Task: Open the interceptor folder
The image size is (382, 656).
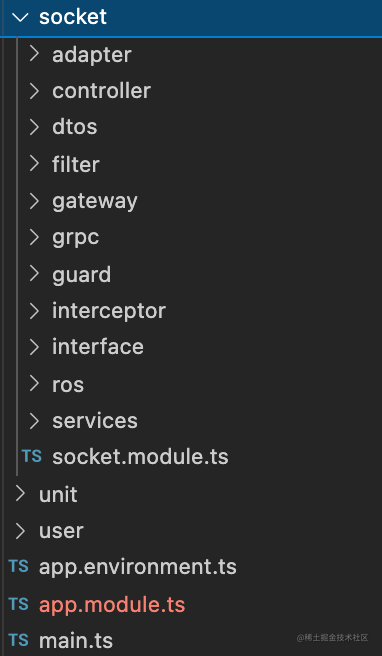Action: pos(191,311)
